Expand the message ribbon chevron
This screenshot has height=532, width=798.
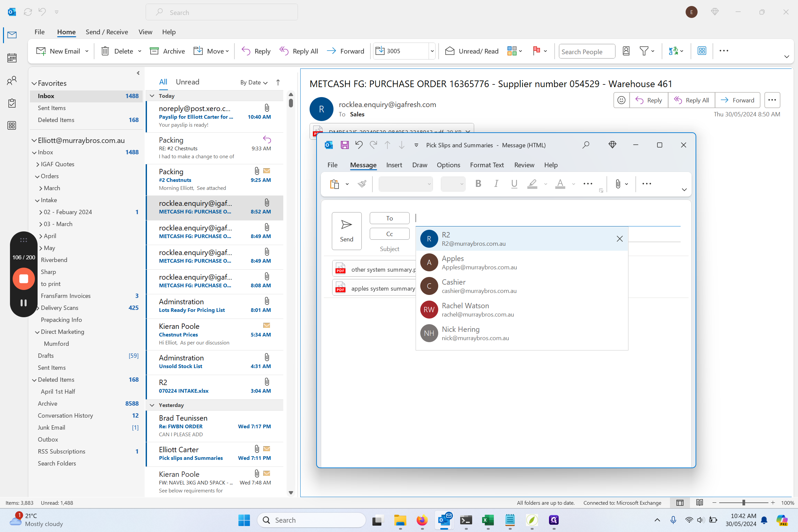click(x=684, y=189)
